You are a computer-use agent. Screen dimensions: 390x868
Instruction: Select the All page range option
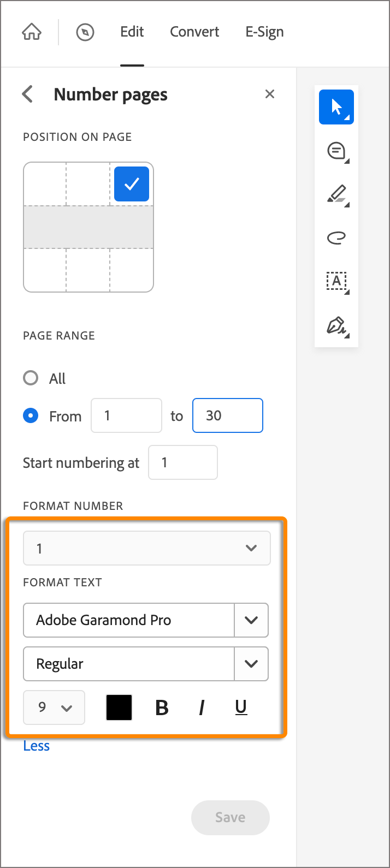click(x=31, y=378)
